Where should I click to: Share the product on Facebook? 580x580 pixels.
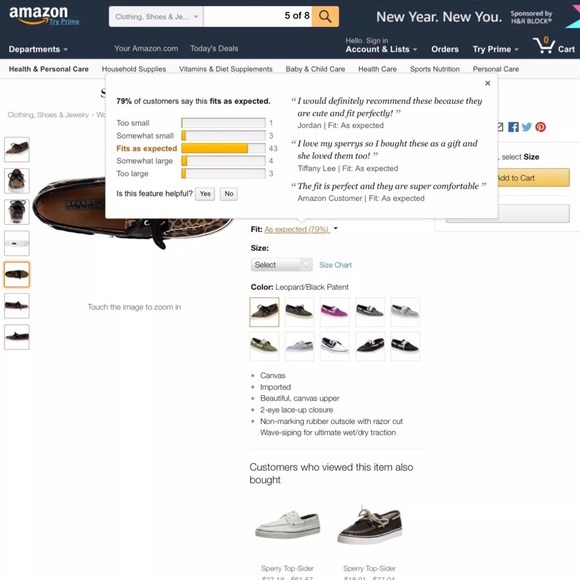pos(513,127)
